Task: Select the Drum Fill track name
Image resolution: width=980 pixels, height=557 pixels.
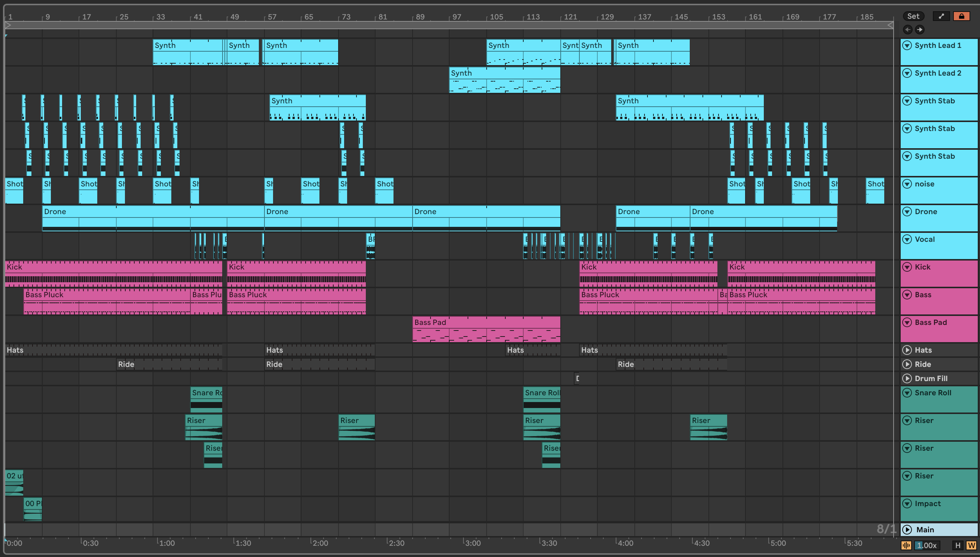Action: pos(931,378)
